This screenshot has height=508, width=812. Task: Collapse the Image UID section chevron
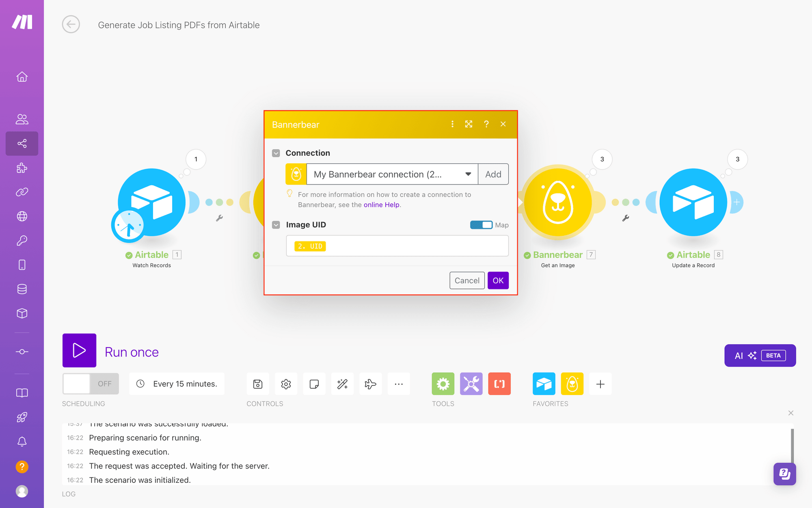(276, 224)
